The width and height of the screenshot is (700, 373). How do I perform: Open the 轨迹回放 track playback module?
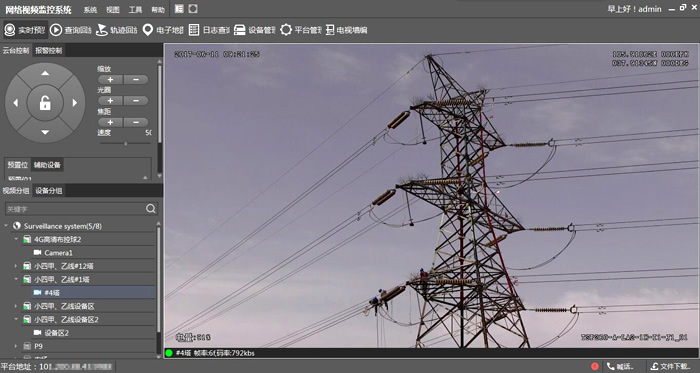(x=117, y=30)
